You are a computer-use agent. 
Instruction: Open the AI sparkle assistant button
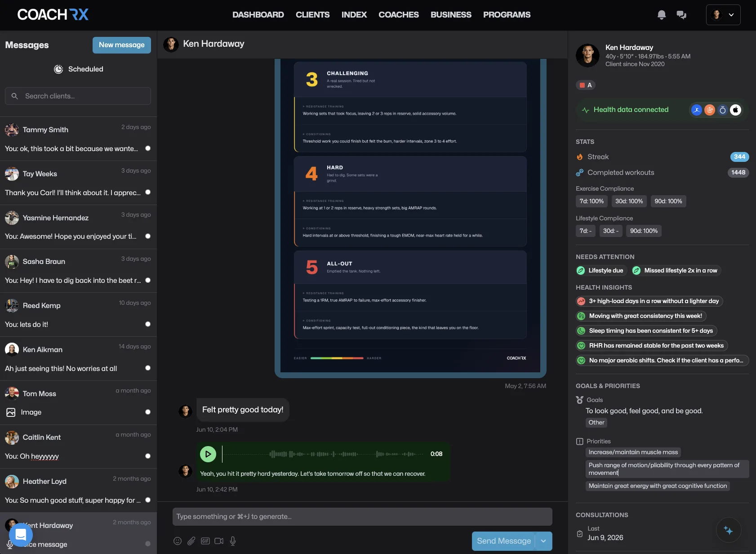(x=729, y=531)
